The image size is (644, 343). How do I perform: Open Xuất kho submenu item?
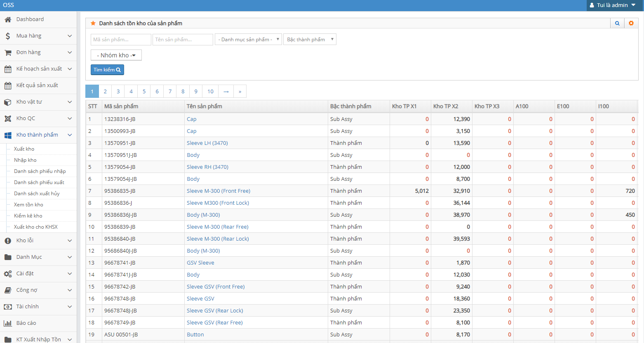[24, 149]
